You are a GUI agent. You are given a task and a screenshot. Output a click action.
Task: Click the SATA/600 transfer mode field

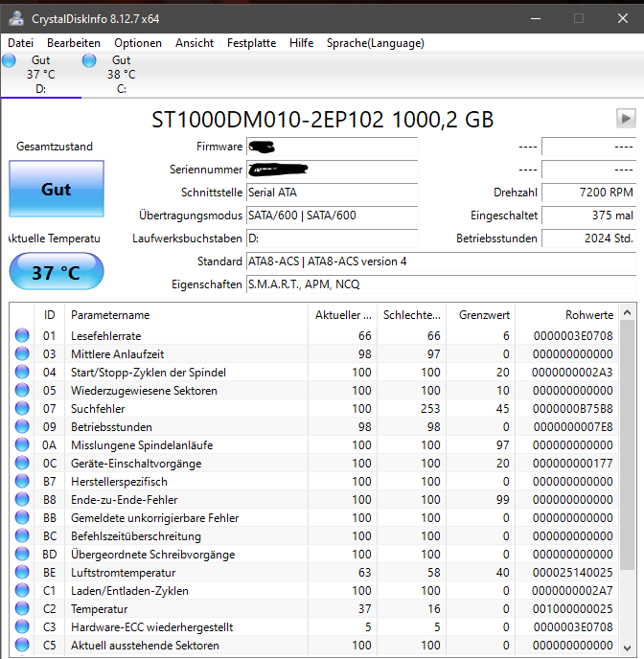(333, 216)
